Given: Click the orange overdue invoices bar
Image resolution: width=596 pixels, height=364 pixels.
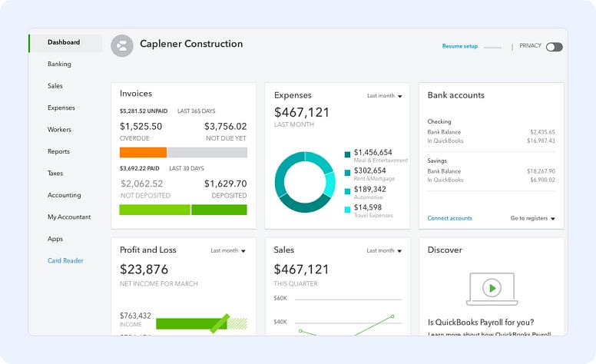Looking at the screenshot, I should click(143, 152).
